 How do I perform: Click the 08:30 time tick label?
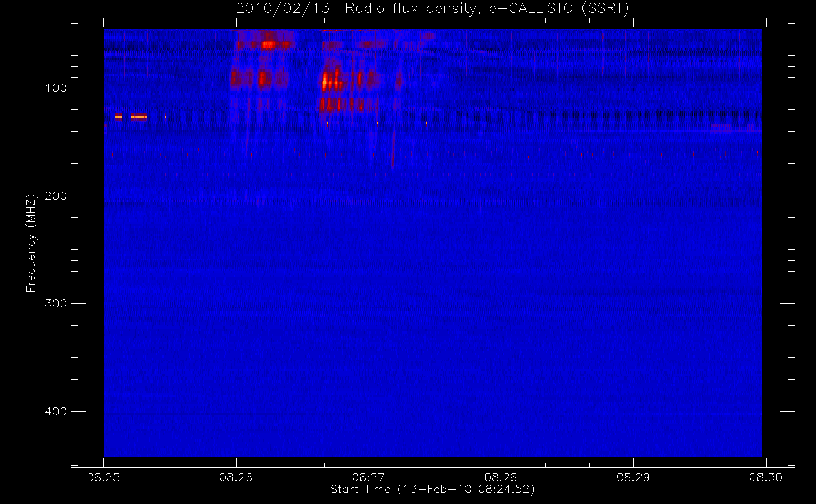click(x=766, y=477)
